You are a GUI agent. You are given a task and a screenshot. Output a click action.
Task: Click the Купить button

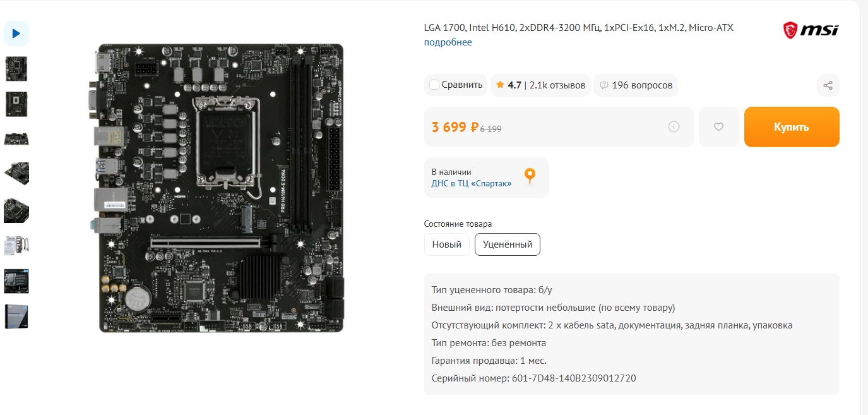pos(792,127)
